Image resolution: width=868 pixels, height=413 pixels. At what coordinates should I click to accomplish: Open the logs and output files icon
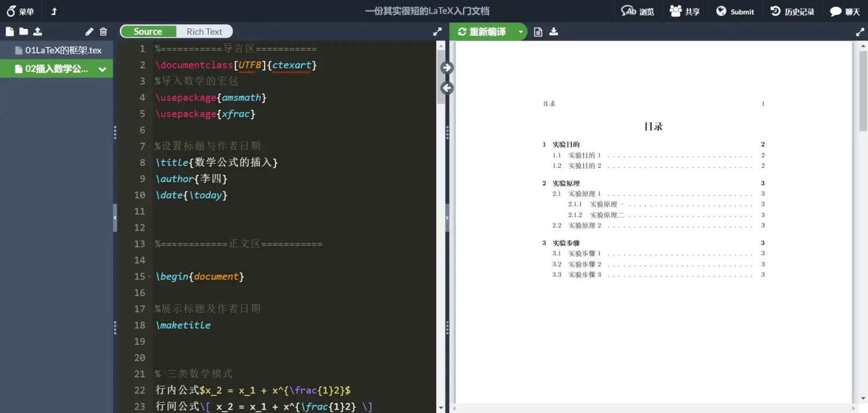click(538, 32)
